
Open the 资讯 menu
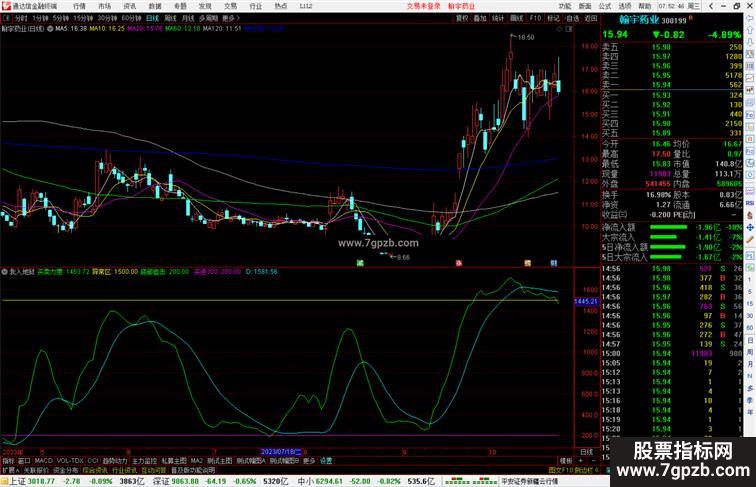(130, 6)
